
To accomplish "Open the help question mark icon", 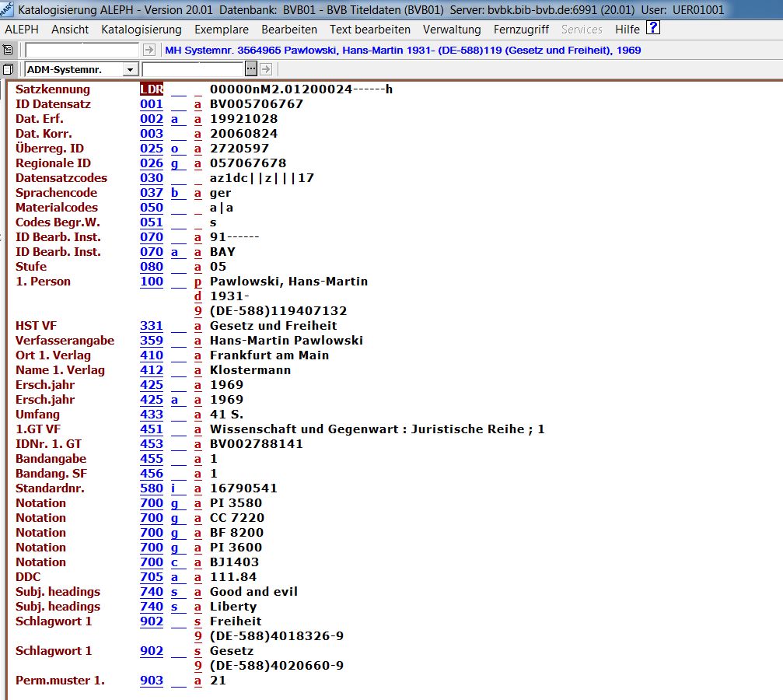I will (x=653, y=29).
